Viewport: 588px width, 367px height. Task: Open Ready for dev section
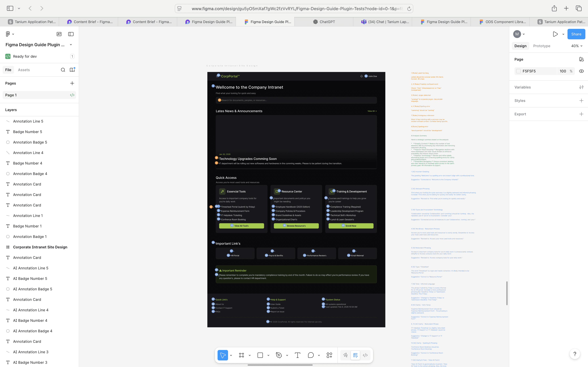point(25,56)
